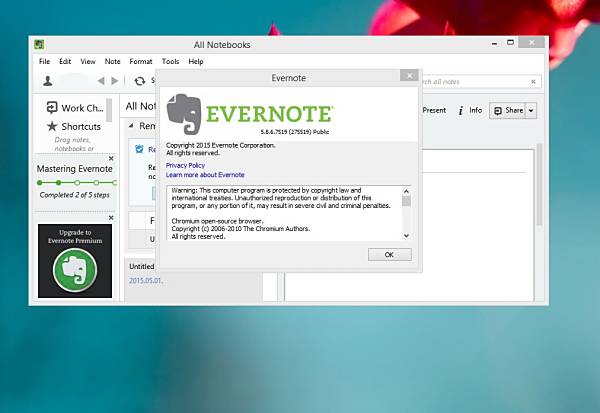Viewport: 600px width, 413px height.
Task: Close the Upgrade to Premium ad
Action: pos(111,217)
